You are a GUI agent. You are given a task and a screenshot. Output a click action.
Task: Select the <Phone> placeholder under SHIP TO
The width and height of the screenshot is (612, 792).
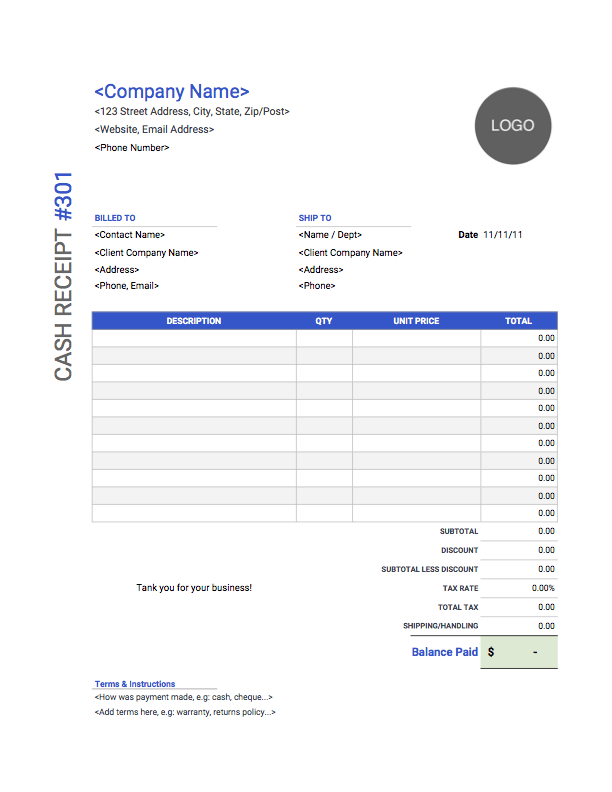pyautogui.click(x=317, y=286)
